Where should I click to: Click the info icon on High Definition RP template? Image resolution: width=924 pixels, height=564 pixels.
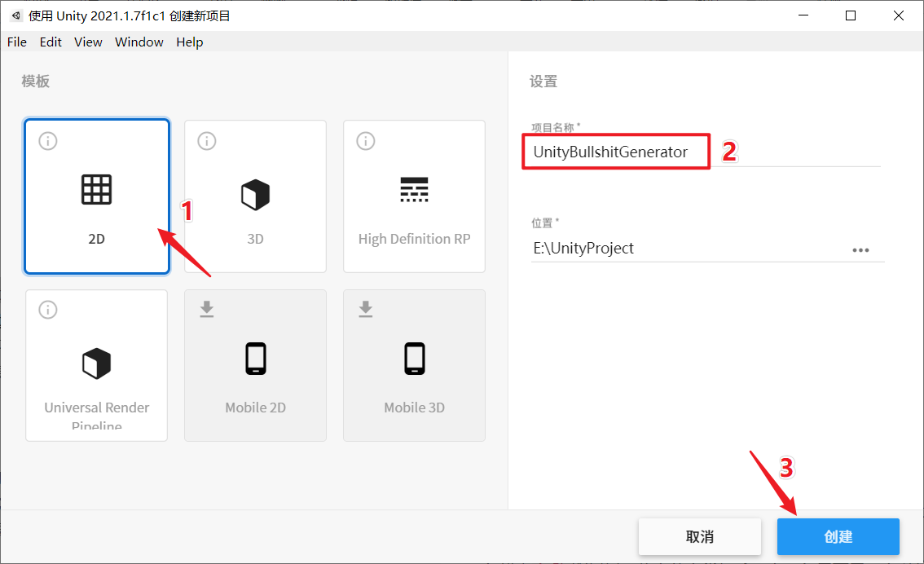pyautogui.click(x=366, y=141)
